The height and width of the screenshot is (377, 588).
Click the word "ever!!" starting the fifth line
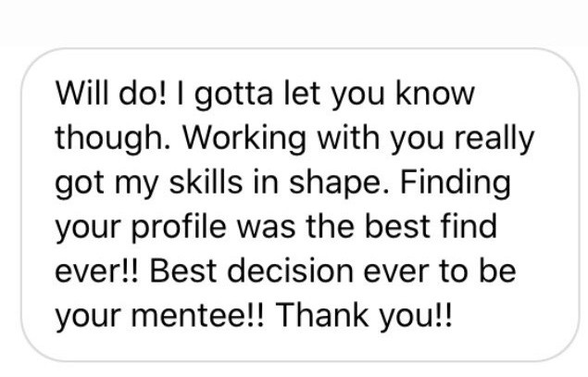(x=97, y=270)
